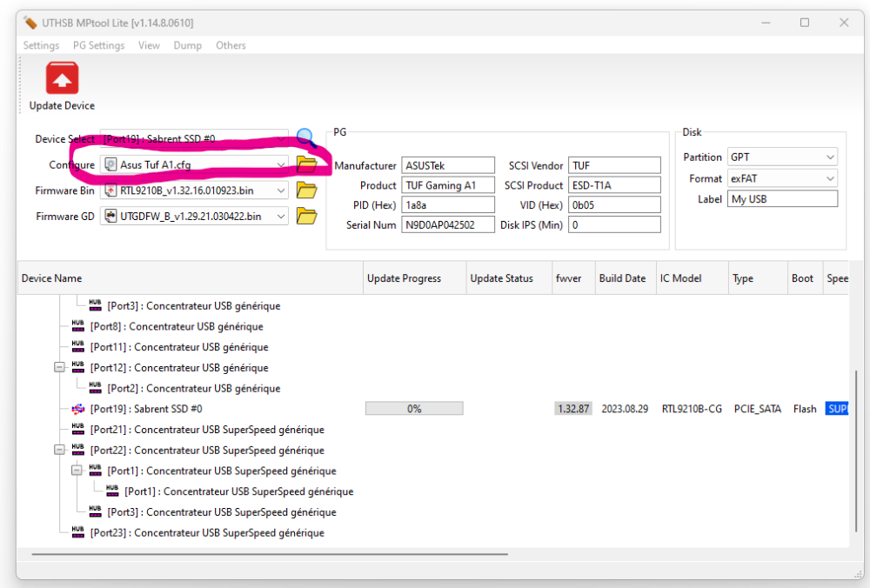Click the Update Device icon
The image size is (870, 588).
click(x=62, y=78)
